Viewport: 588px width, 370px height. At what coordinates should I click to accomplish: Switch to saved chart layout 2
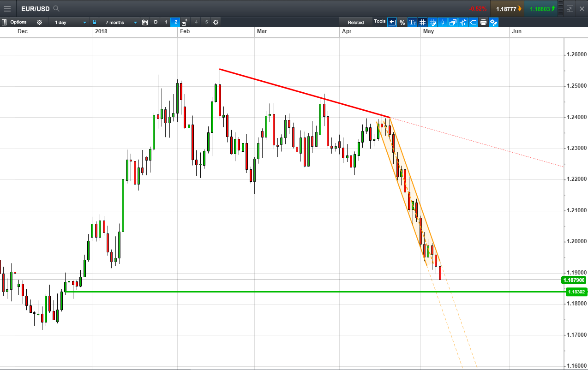(176, 22)
